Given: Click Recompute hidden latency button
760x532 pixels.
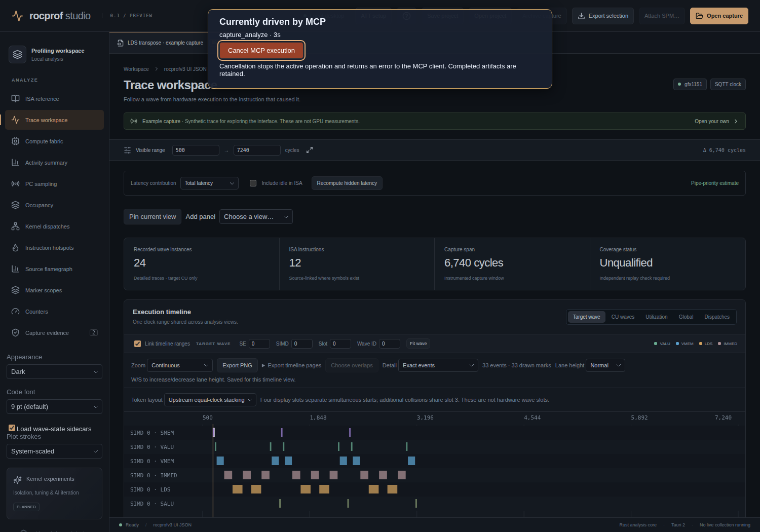Looking at the screenshot, I should [347, 183].
